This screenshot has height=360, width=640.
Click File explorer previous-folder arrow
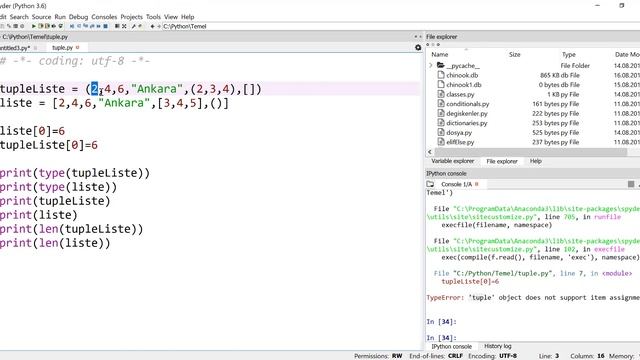(428, 44)
